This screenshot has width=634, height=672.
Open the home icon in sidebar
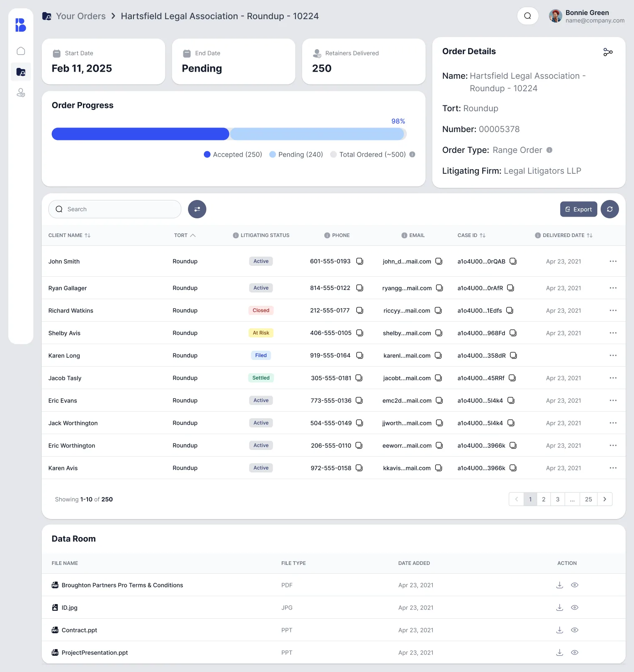pos(21,51)
